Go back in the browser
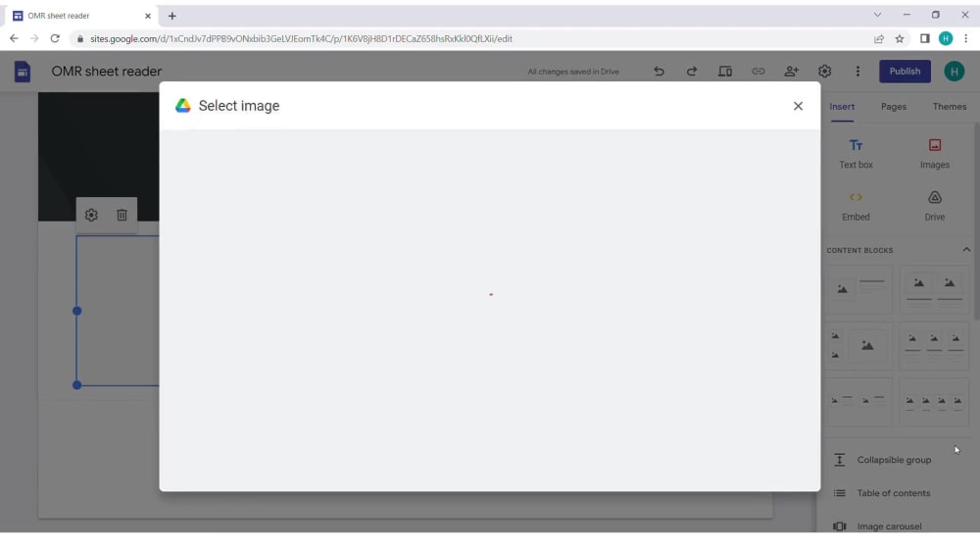The height and width of the screenshot is (552, 980). [x=14, y=39]
